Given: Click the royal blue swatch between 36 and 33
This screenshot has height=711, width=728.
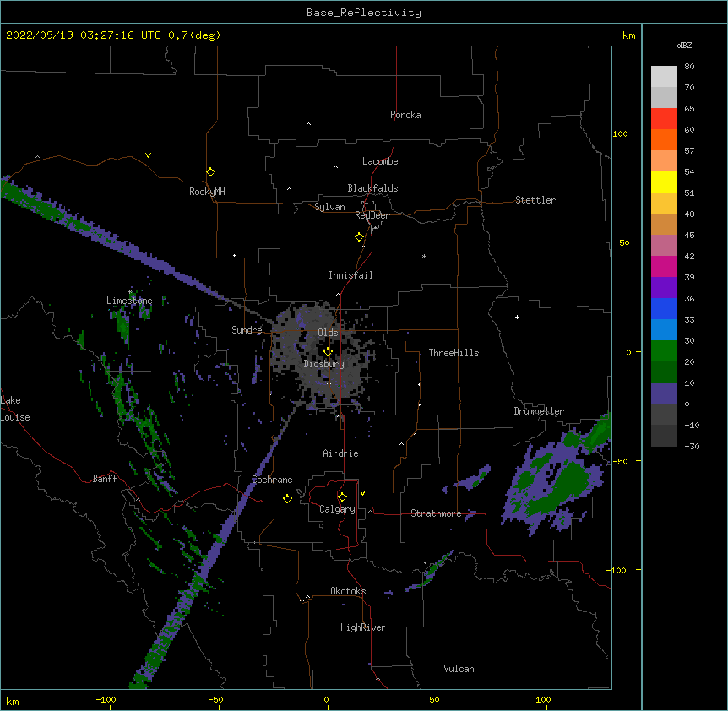Looking at the screenshot, I should click(x=664, y=308).
